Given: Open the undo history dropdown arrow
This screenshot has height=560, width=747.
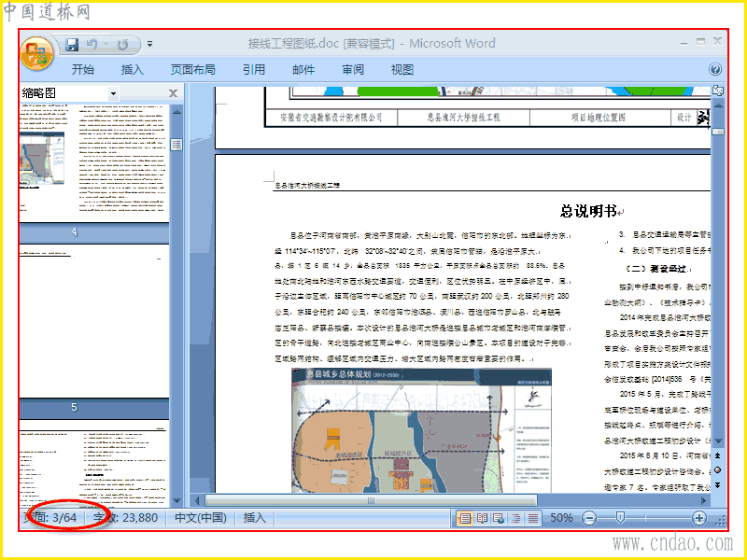Looking at the screenshot, I should point(106,45).
